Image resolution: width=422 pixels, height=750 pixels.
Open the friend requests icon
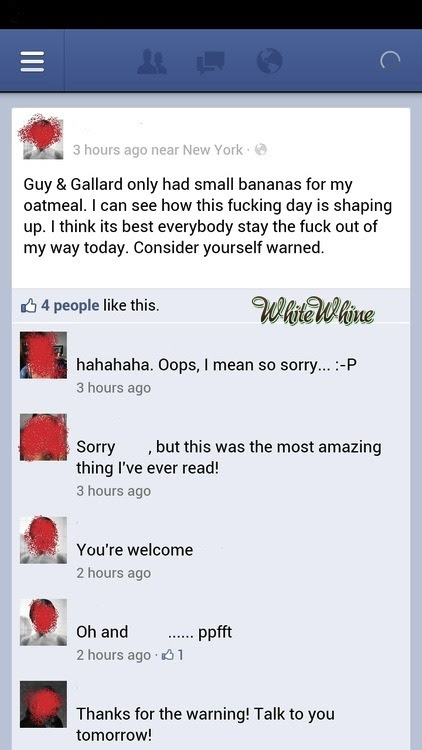(x=152, y=62)
